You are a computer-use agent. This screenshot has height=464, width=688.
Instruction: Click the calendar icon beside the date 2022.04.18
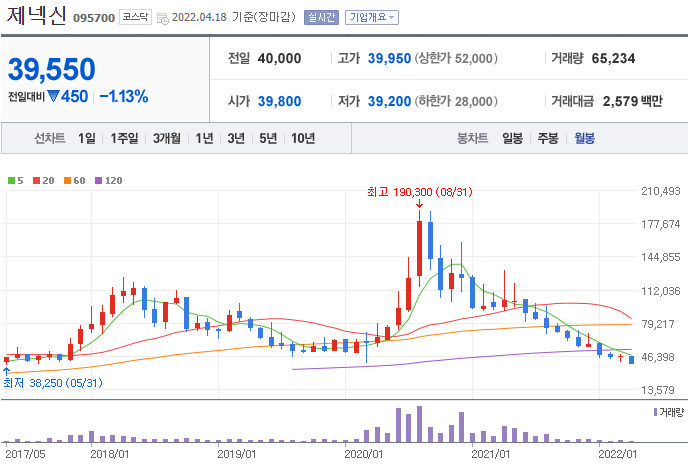coord(162,18)
